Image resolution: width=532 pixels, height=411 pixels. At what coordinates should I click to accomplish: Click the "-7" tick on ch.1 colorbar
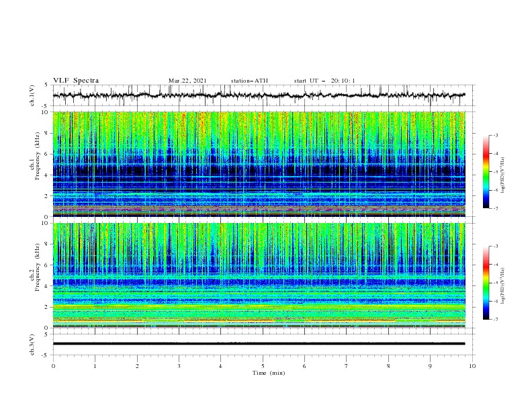(x=495, y=208)
